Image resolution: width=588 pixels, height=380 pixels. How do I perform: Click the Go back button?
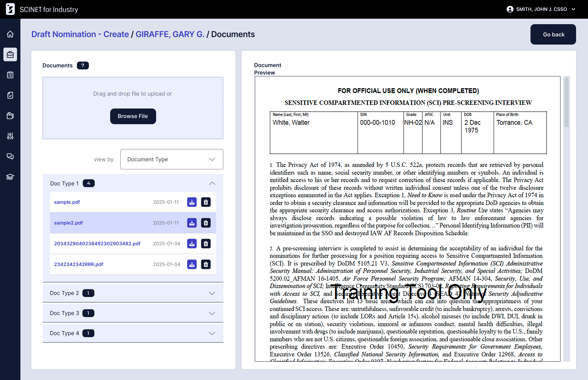pos(553,35)
